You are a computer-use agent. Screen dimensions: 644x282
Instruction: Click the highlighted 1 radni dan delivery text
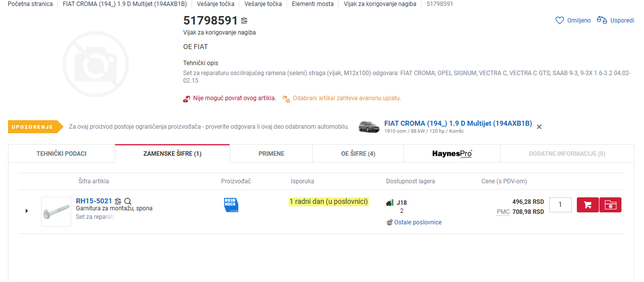[x=329, y=201]
